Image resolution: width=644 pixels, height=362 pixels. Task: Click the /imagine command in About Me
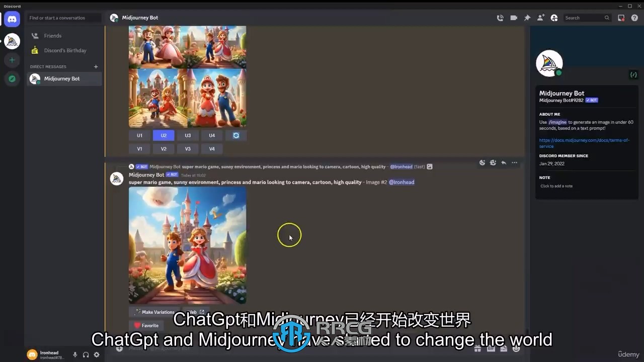(x=557, y=122)
